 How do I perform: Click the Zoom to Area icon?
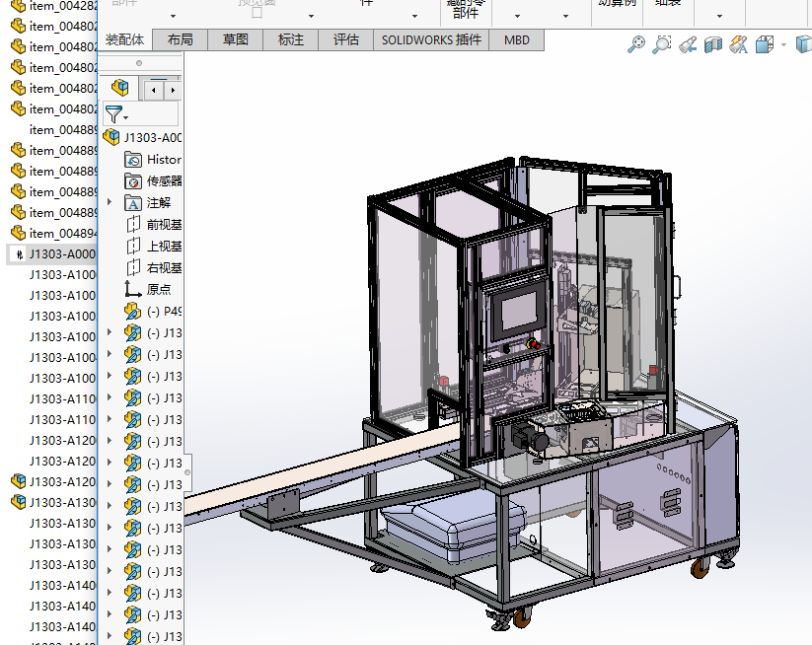pos(662,44)
